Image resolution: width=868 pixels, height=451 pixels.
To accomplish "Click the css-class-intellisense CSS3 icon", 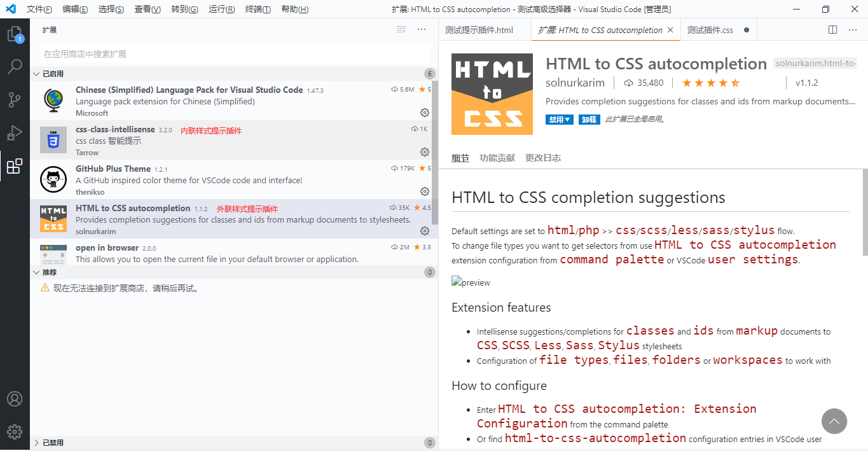I will 53,140.
